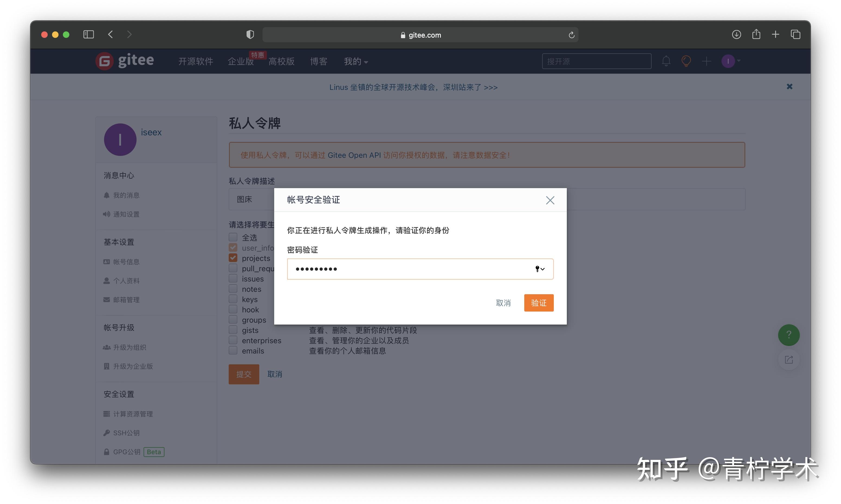This screenshot has height=504, width=841.
Task: Open 博客 navigation item
Action: click(x=319, y=61)
